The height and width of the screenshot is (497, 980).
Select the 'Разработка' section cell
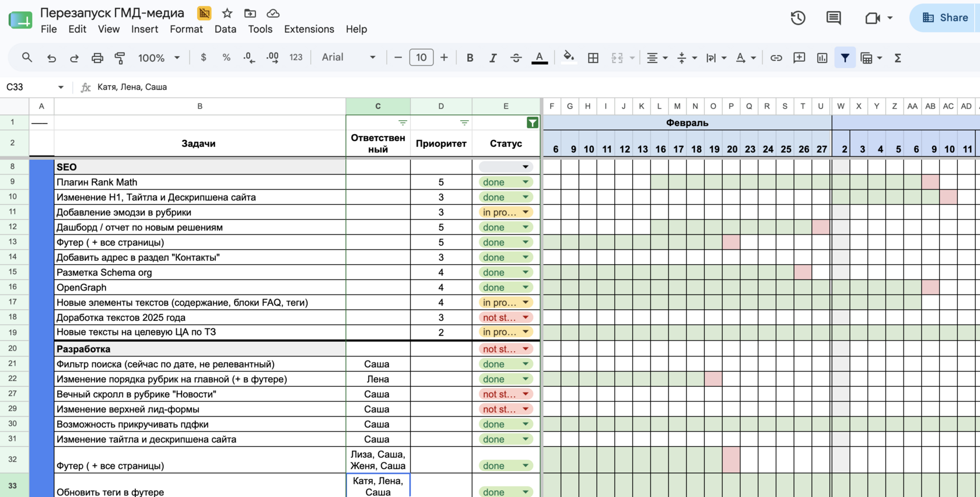(x=199, y=349)
